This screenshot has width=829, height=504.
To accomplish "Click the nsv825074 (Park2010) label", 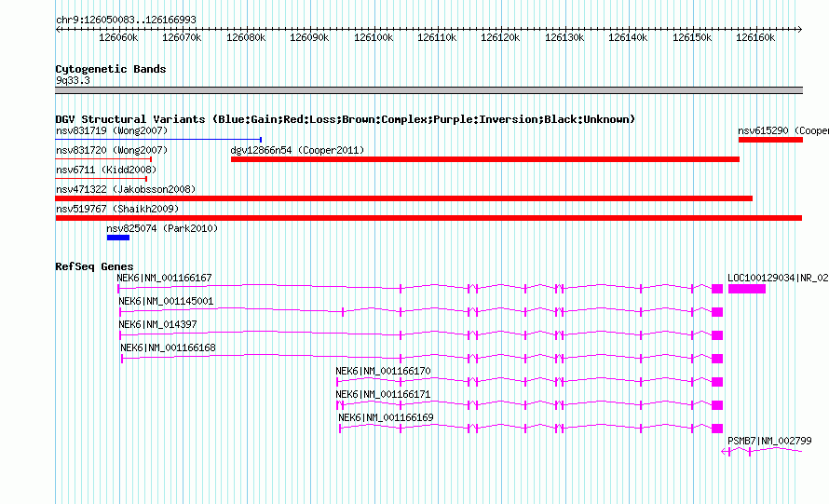I will [x=162, y=228].
